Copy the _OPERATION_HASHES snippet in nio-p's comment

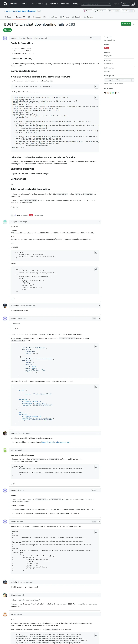click(x=96, y=467)
